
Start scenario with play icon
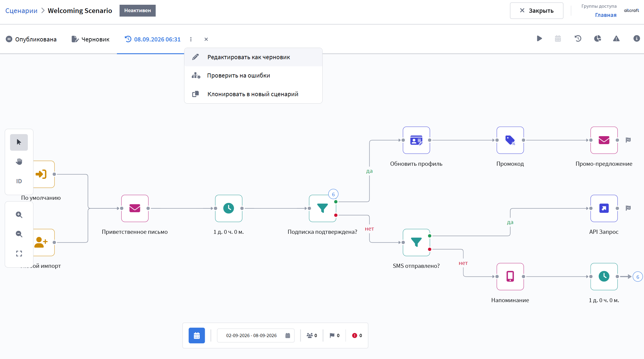(x=539, y=38)
